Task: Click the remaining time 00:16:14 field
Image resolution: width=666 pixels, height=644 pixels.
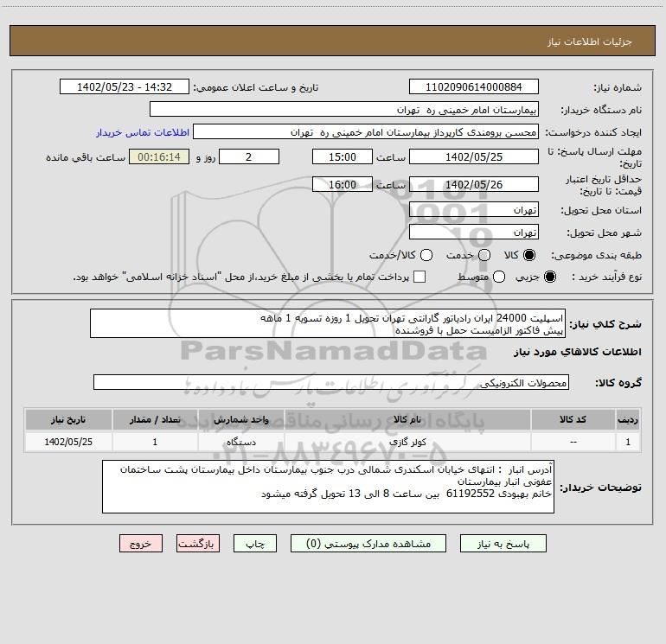Action: tap(159, 156)
